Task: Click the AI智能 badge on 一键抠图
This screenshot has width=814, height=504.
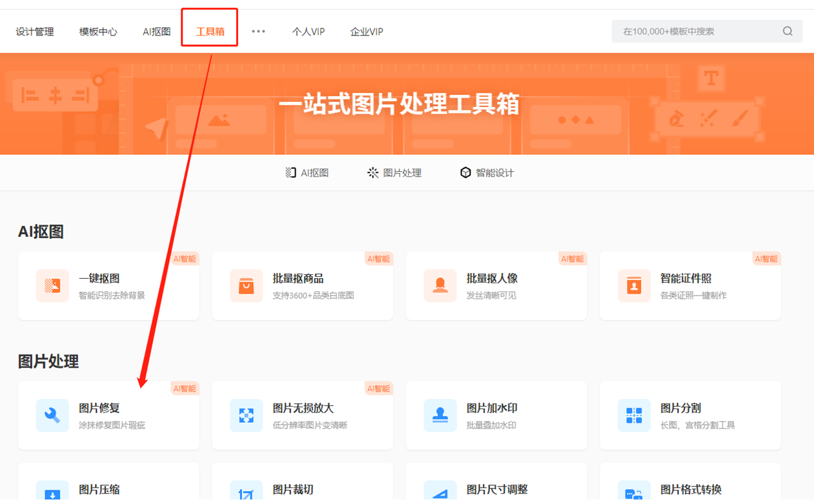Action: [x=185, y=259]
